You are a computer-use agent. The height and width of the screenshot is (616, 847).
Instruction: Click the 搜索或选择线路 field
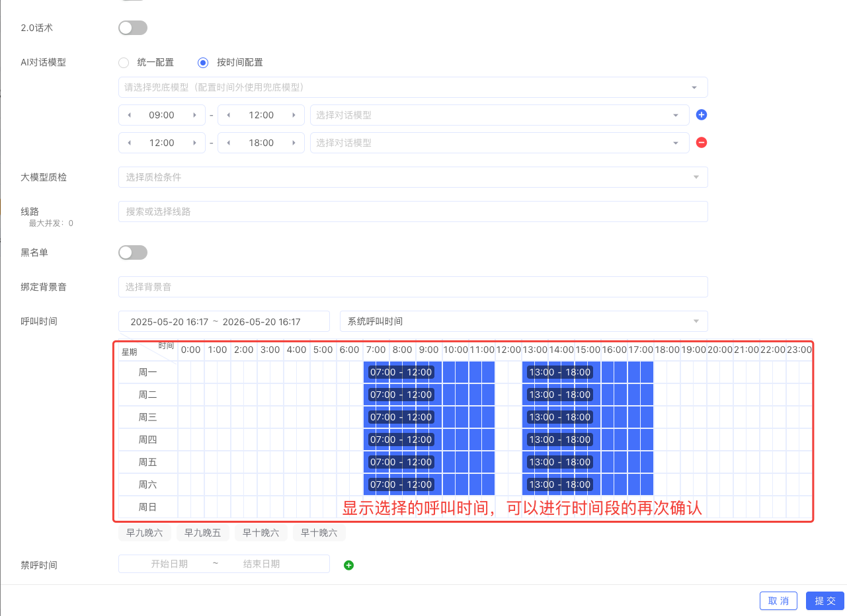coord(413,212)
